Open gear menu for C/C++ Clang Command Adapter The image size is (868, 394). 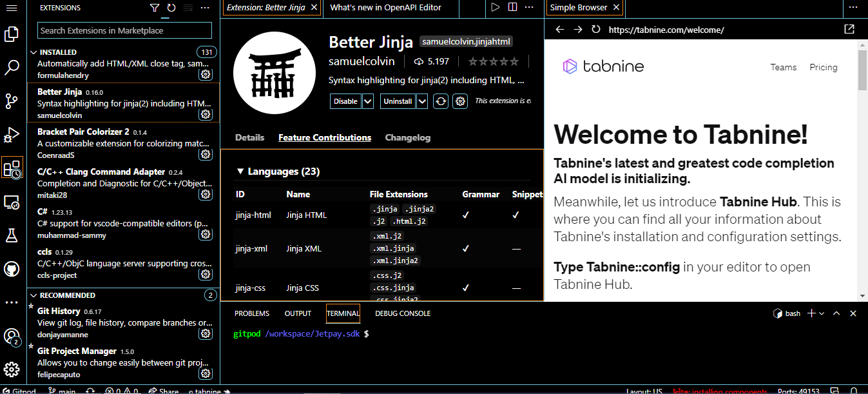coord(206,194)
